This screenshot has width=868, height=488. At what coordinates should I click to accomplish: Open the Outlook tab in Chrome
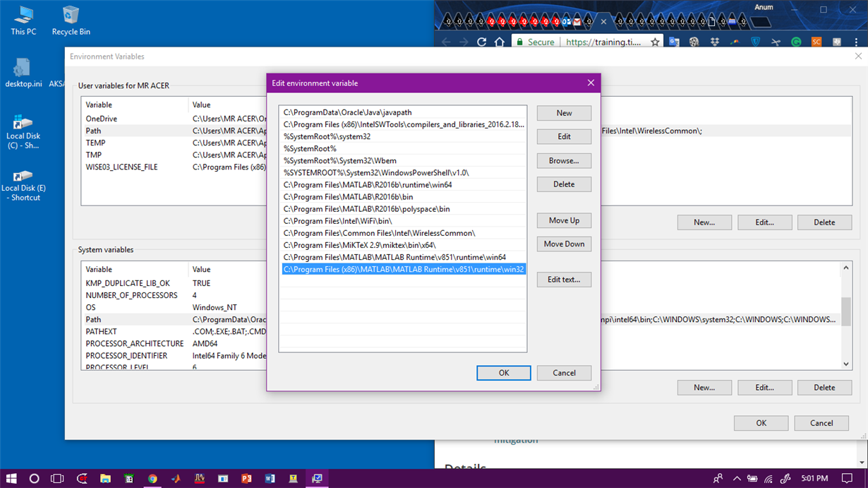[566, 22]
